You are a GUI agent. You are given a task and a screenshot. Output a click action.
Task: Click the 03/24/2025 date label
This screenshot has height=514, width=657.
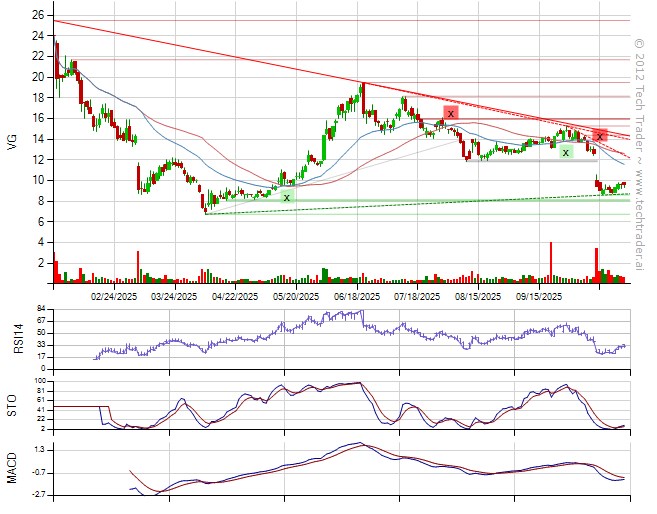(173, 296)
